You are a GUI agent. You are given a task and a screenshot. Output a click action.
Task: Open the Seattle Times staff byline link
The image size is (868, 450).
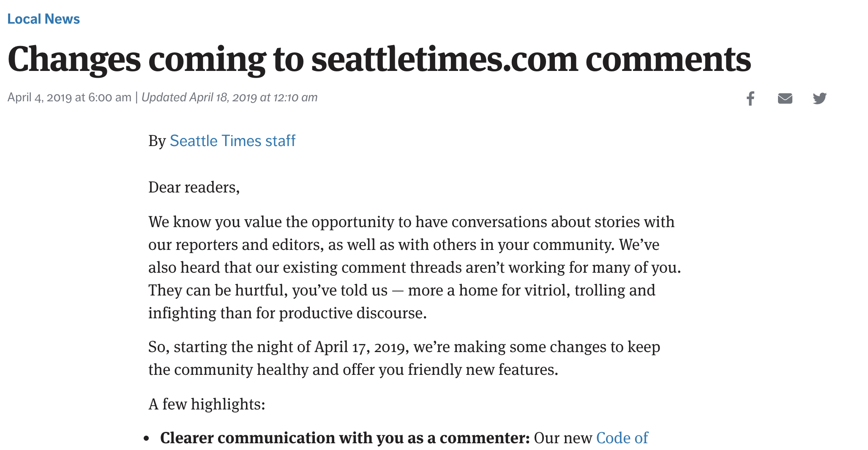click(x=232, y=141)
